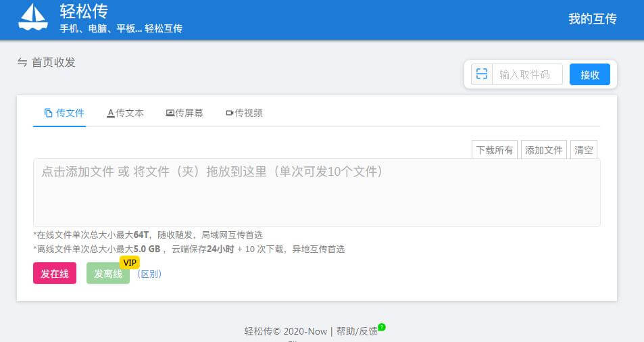Switch to the 传屏幕 screen sharing tab
Screen dimensions: 644x342
184,113
